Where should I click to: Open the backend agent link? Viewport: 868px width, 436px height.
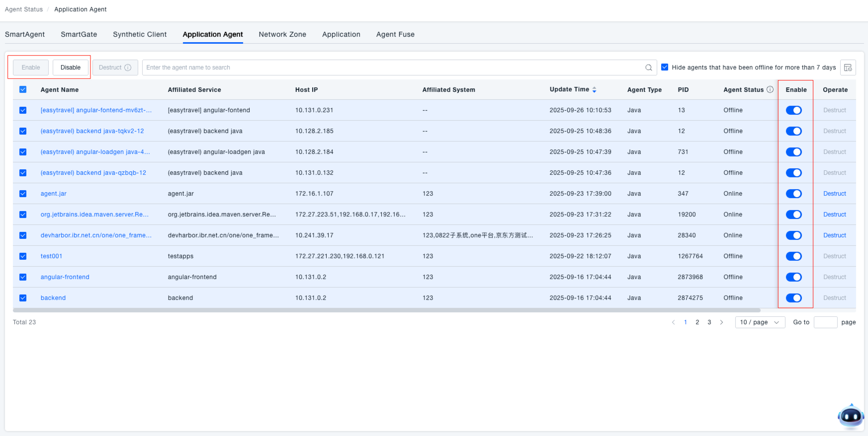click(53, 298)
